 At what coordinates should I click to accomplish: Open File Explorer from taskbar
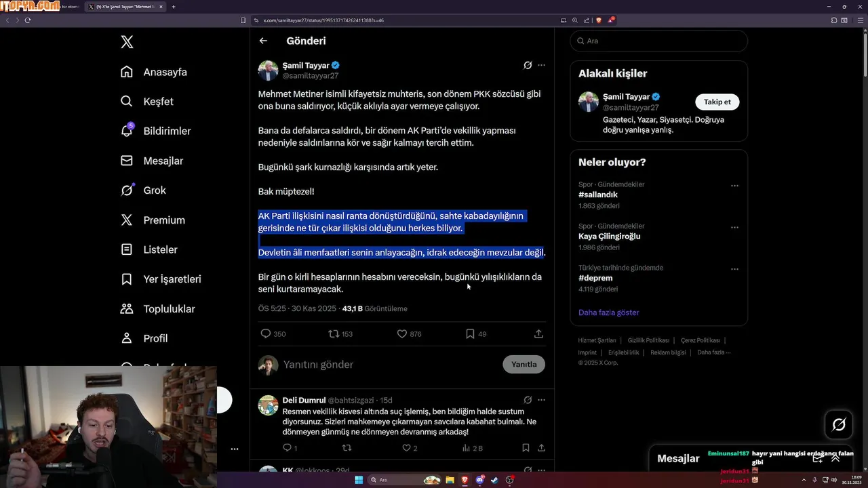(x=450, y=480)
